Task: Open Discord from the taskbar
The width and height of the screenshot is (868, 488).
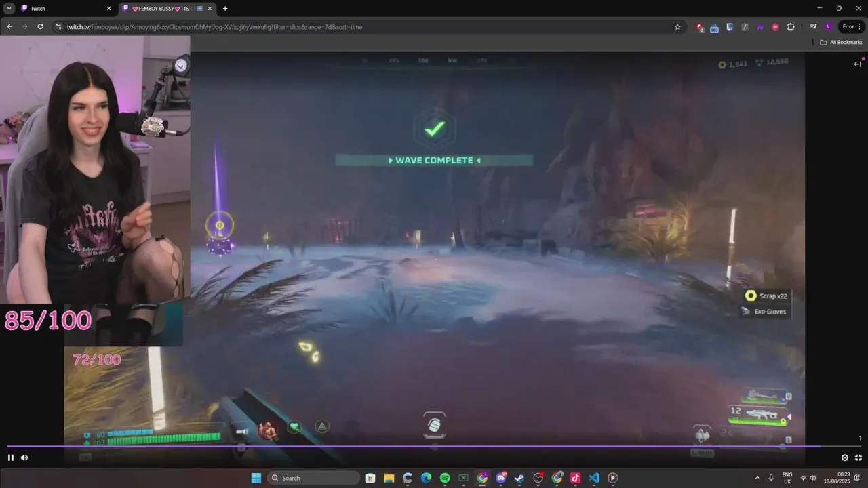Action: point(501,478)
